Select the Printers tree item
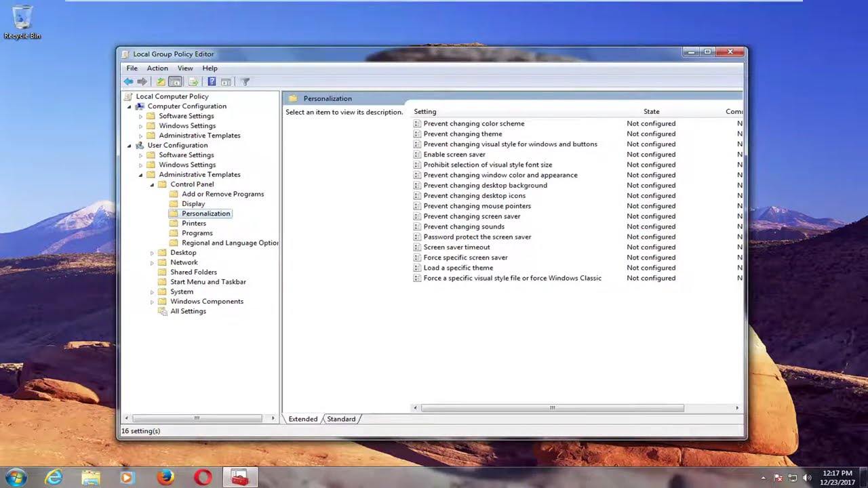 pyautogui.click(x=194, y=224)
